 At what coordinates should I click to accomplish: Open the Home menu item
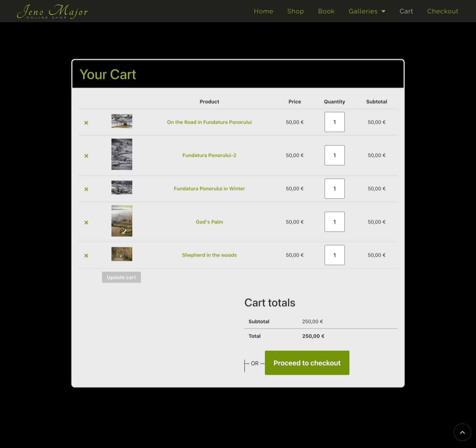[x=263, y=11]
